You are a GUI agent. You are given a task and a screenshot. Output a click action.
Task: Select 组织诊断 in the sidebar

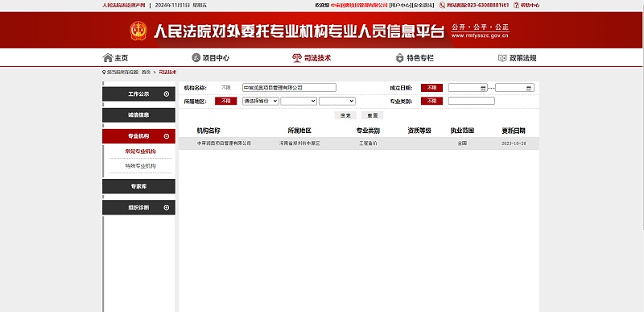tap(138, 207)
